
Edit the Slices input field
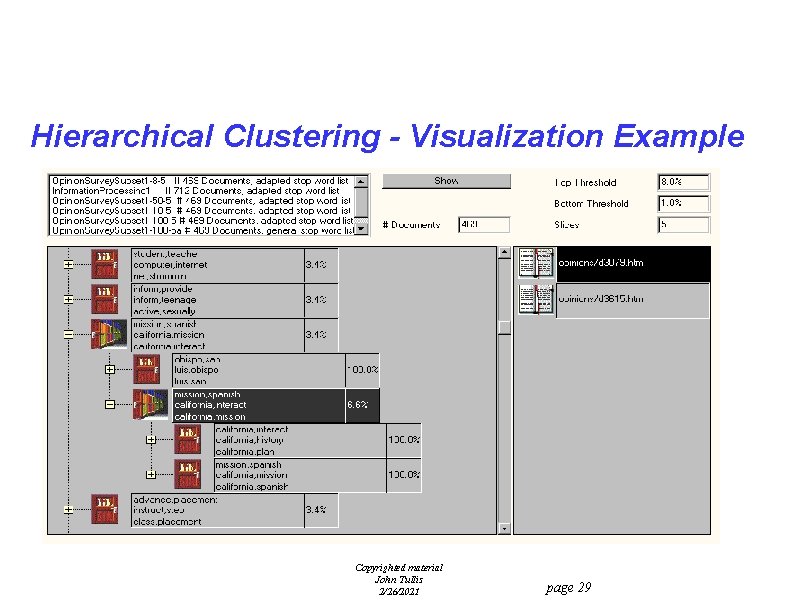point(683,225)
